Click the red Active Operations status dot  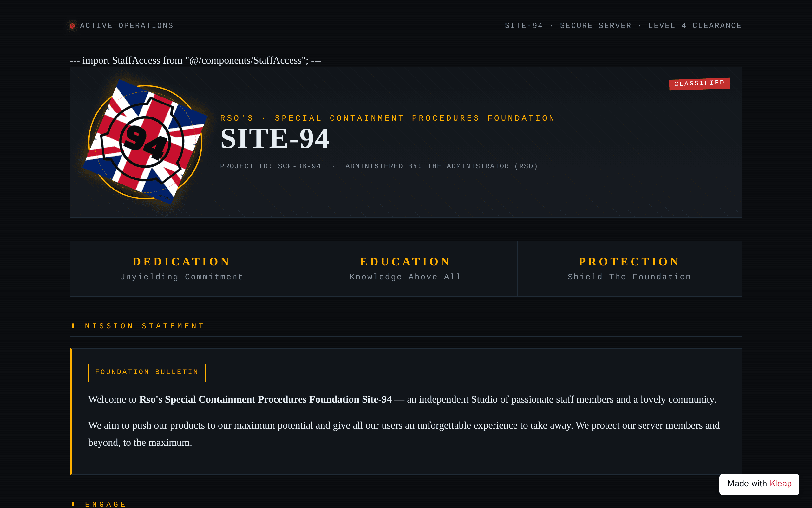point(72,26)
